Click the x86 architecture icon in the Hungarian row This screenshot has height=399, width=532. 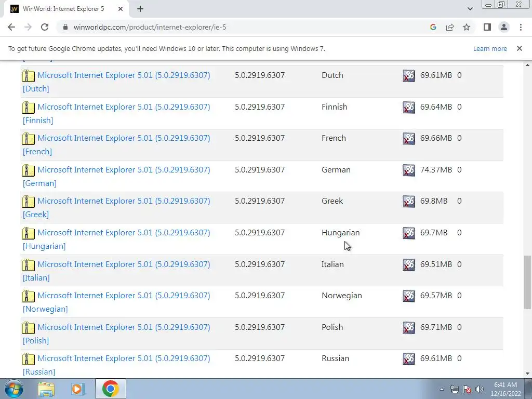[x=409, y=233]
